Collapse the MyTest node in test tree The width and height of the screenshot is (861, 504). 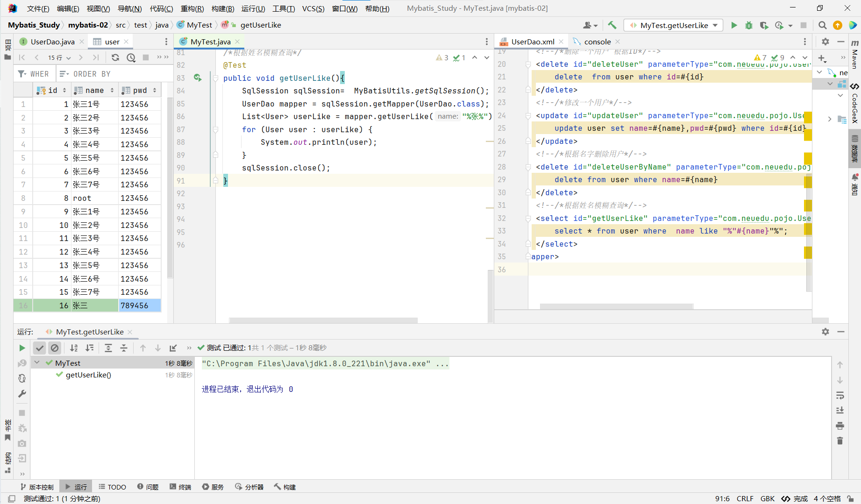37,363
